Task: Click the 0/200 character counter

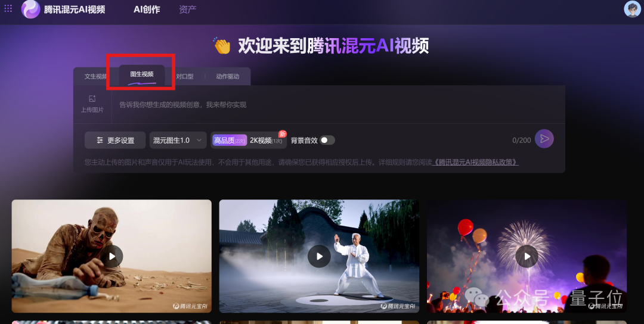Action: pyautogui.click(x=522, y=141)
